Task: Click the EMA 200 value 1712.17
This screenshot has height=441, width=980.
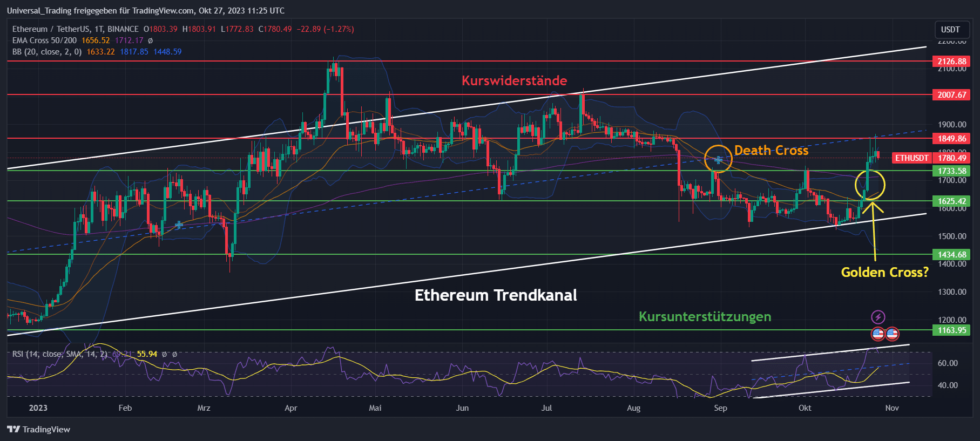Action: 129,40
